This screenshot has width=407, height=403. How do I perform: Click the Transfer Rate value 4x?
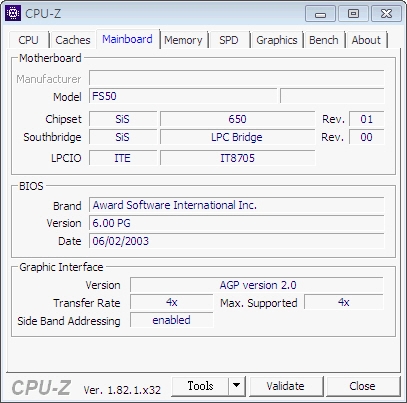[x=171, y=303]
